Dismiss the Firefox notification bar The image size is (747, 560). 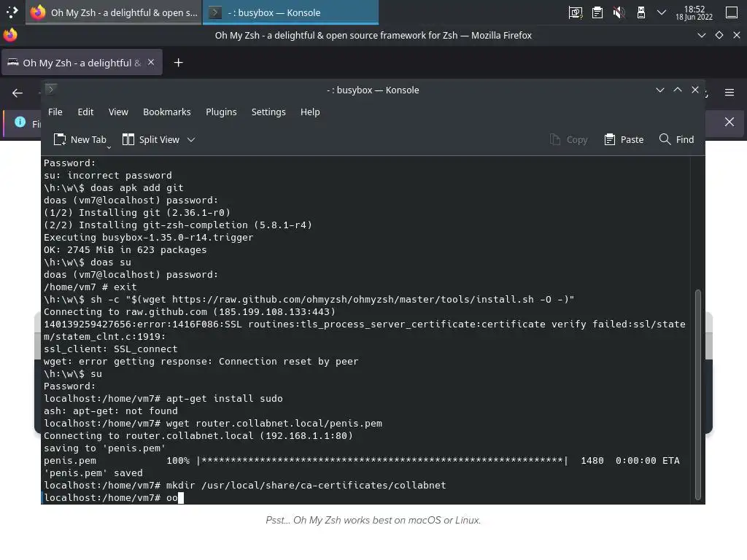click(729, 122)
